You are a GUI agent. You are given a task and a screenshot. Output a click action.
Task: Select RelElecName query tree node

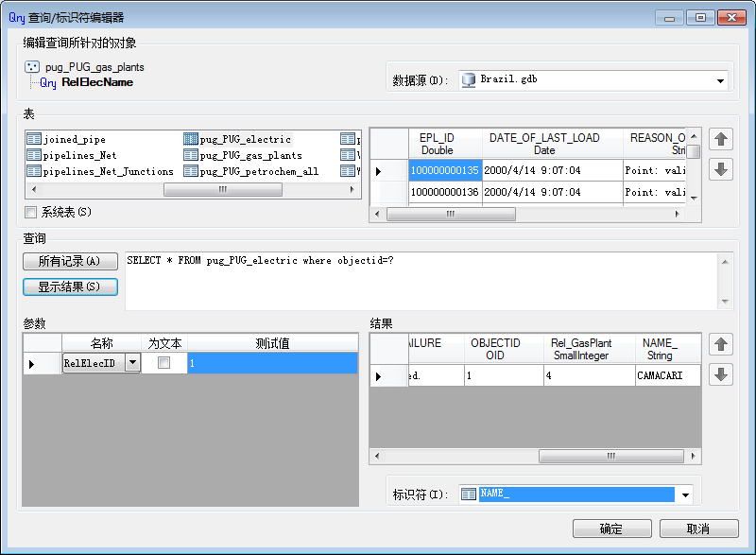click(96, 82)
